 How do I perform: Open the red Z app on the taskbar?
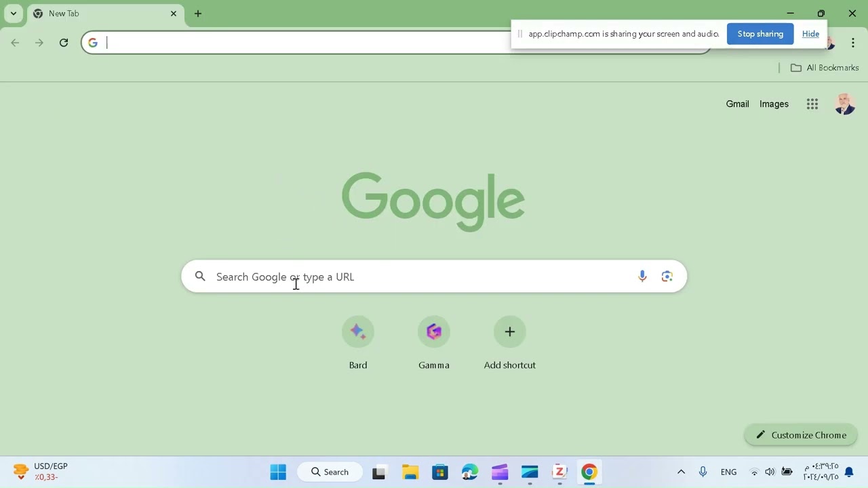(559, 472)
